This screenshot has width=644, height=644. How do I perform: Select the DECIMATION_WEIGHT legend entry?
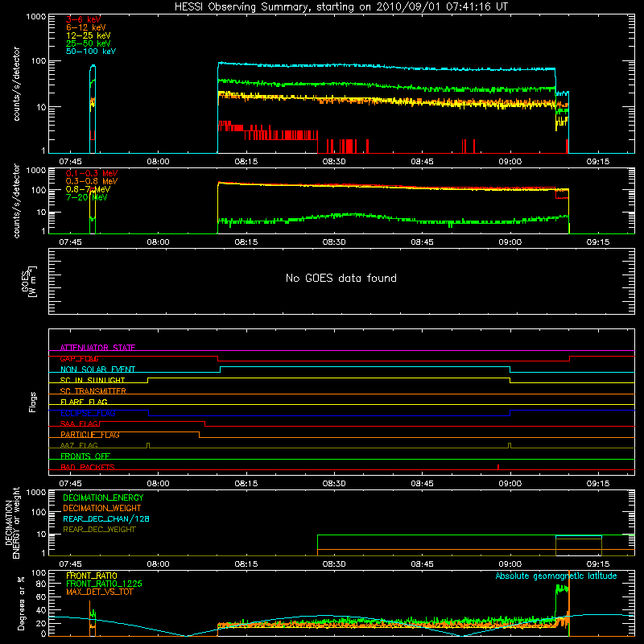(102, 508)
